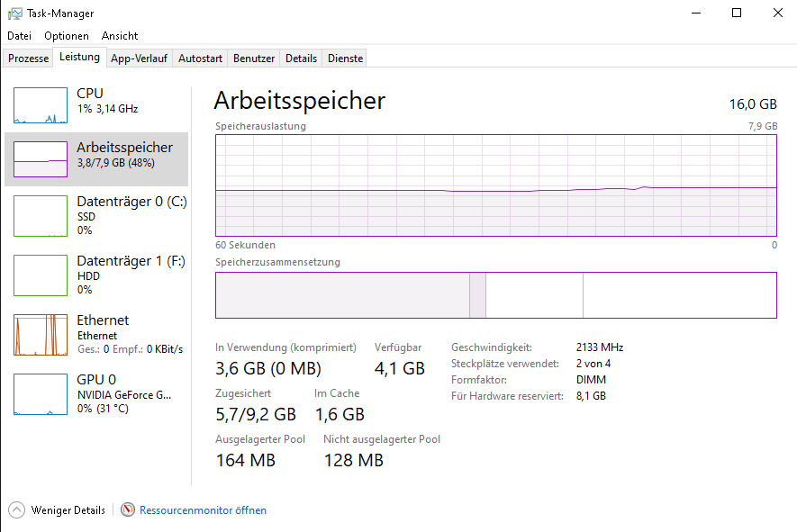Viewport: 797px width, 532px height.
Task: Open Datenträger 1 (F:) HDD graph
Action: (41, 275)
